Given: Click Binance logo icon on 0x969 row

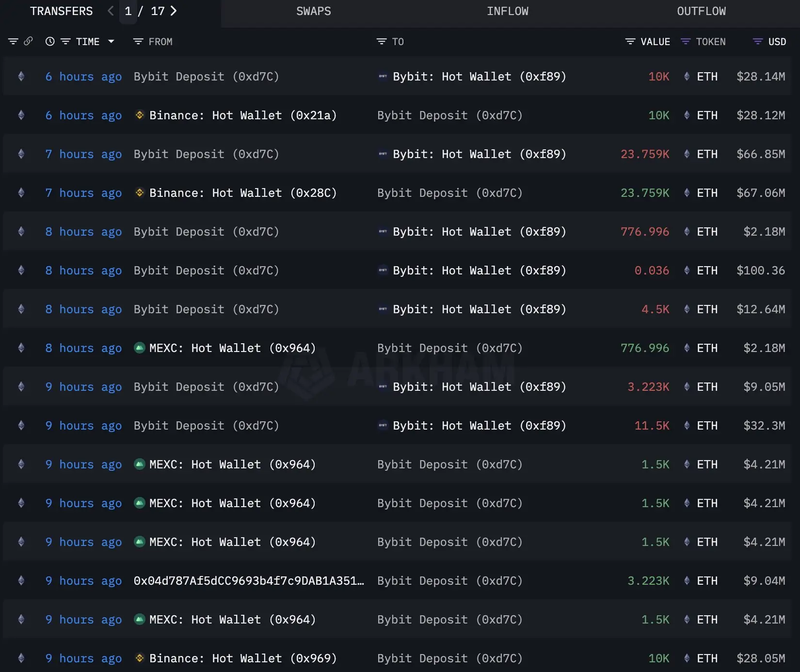Looking at the screenshot, I should coord(140,658).
